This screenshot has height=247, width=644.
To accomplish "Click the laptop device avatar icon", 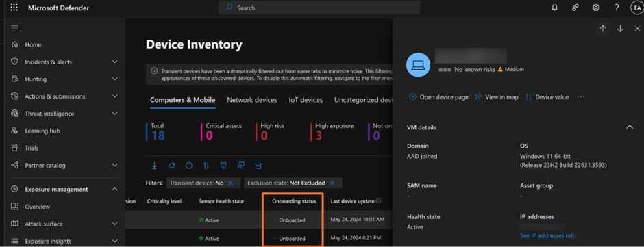I will 418,64.
